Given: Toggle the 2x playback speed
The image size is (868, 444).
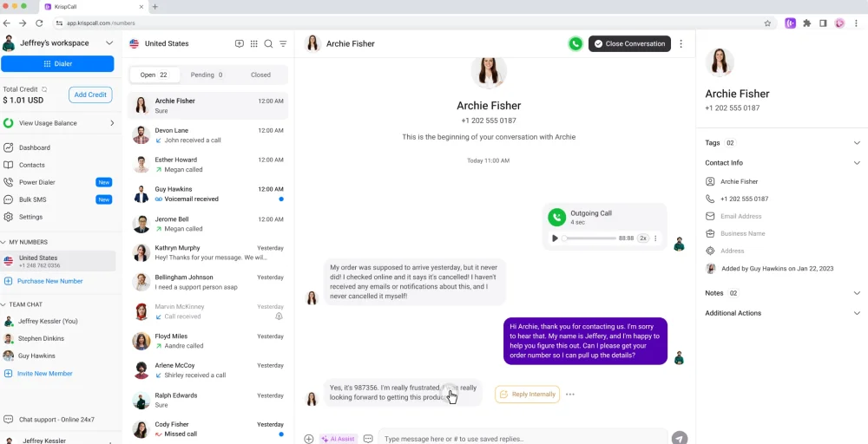Looking at the screenshot, I should pos(642,238).
